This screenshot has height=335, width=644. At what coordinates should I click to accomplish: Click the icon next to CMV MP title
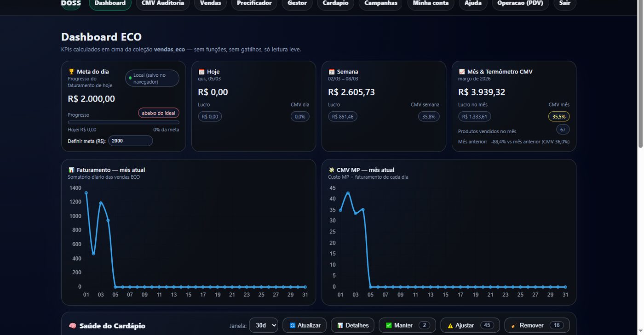coord(331,170)
